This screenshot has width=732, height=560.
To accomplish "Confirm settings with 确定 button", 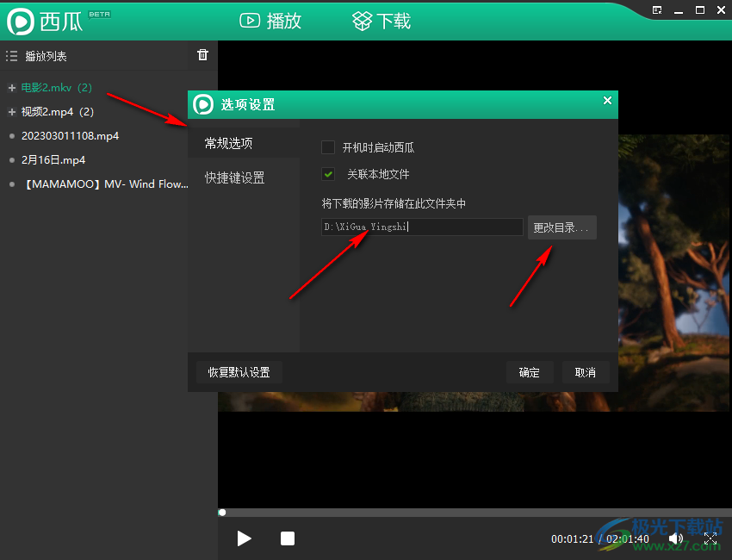I will coord(530,372).
